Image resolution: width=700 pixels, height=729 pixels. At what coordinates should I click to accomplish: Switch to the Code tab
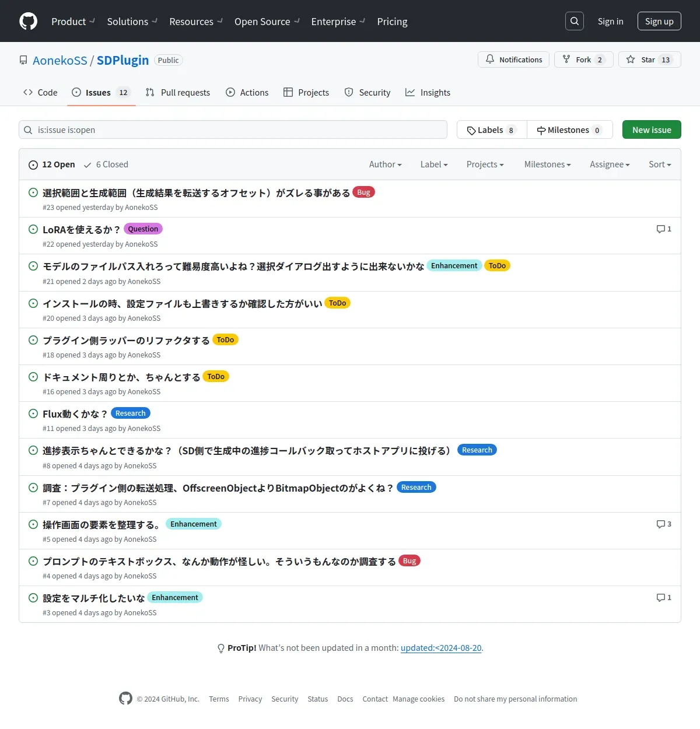[40, 92]
